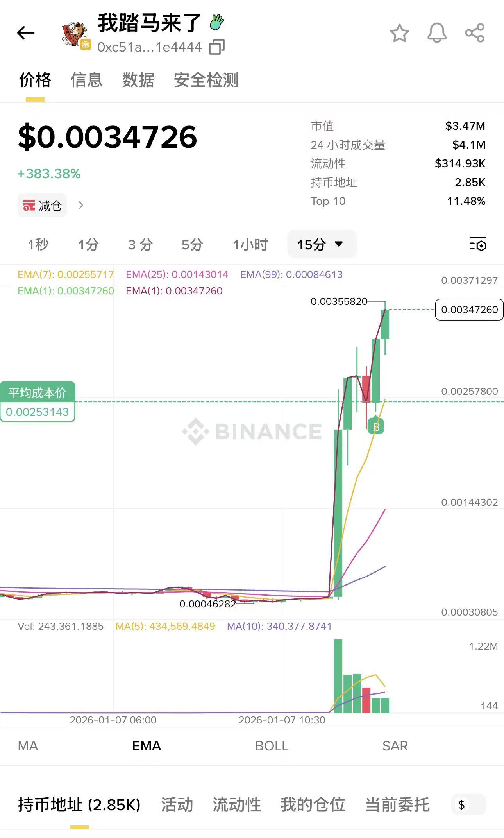This screenshot has width=504, height=838.
Task: Expand the chevron next to 减仓
Action: pyautogui.click(x=80, y=205)
